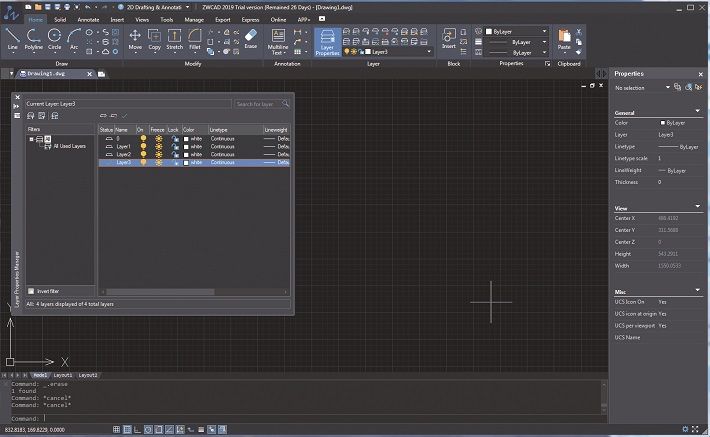710x437 pixels.
Task: Toggle the Lock icon for layer 0
Action: pyautogui.click(x=175, y=139)
